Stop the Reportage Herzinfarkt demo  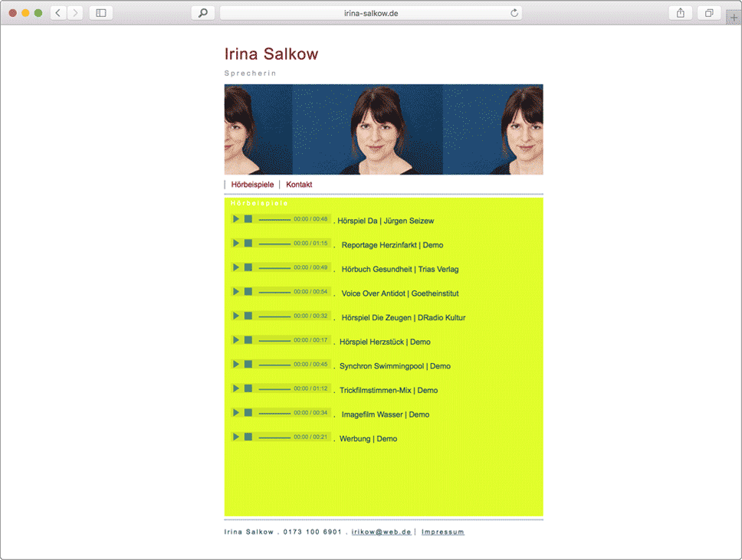[x=248, y=243]
